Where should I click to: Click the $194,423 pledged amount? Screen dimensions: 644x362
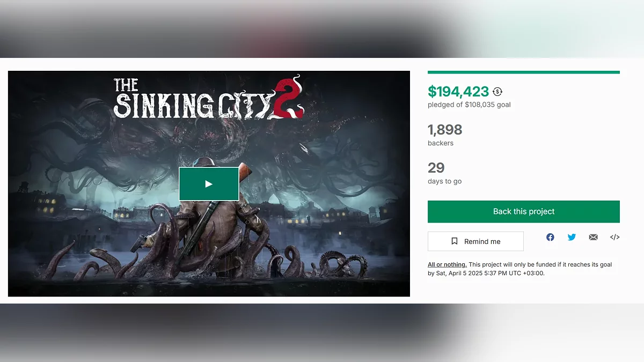point(458,92)
